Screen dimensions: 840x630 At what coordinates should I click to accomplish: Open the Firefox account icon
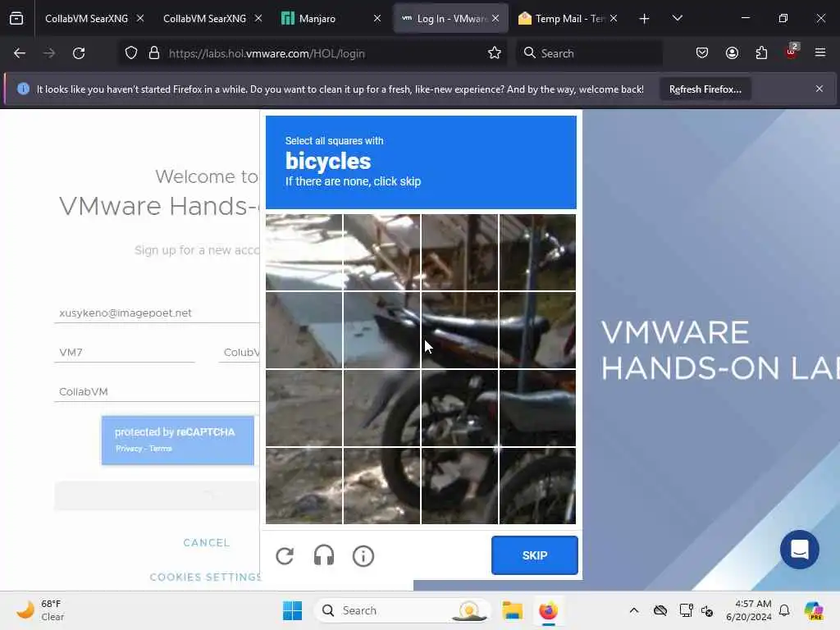pos(732,52)
